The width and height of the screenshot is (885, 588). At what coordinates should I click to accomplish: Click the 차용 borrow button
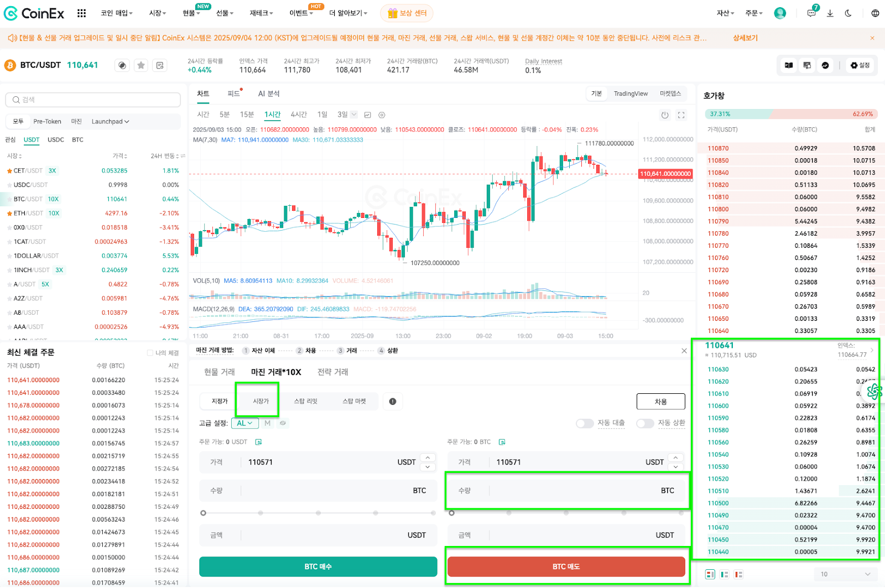tap(661, 402)
